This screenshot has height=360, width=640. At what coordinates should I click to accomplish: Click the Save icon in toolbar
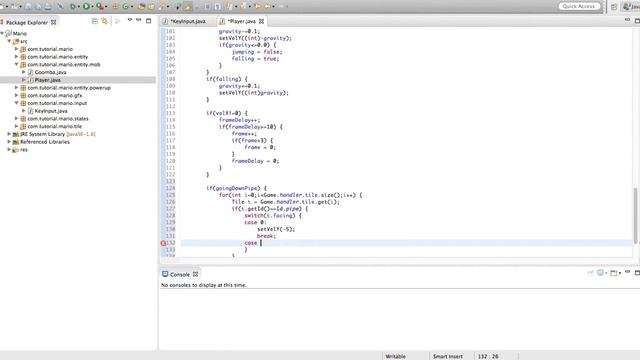[x=29, y=6]
